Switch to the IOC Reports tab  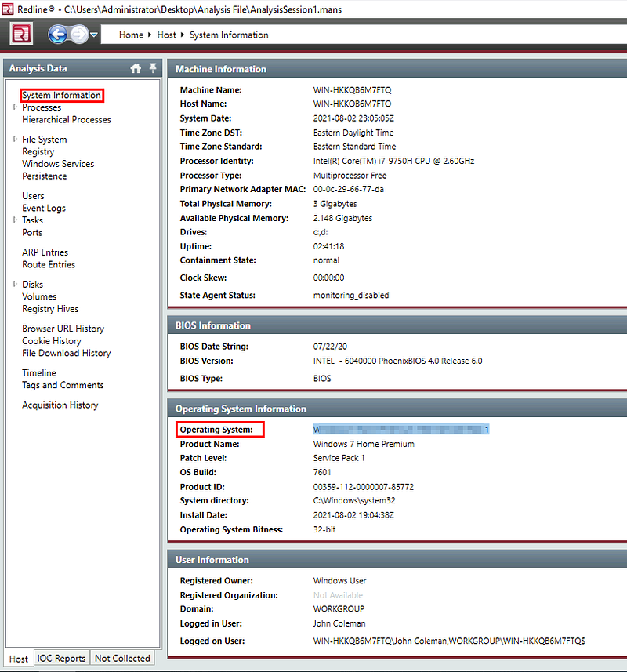[61, 658]
